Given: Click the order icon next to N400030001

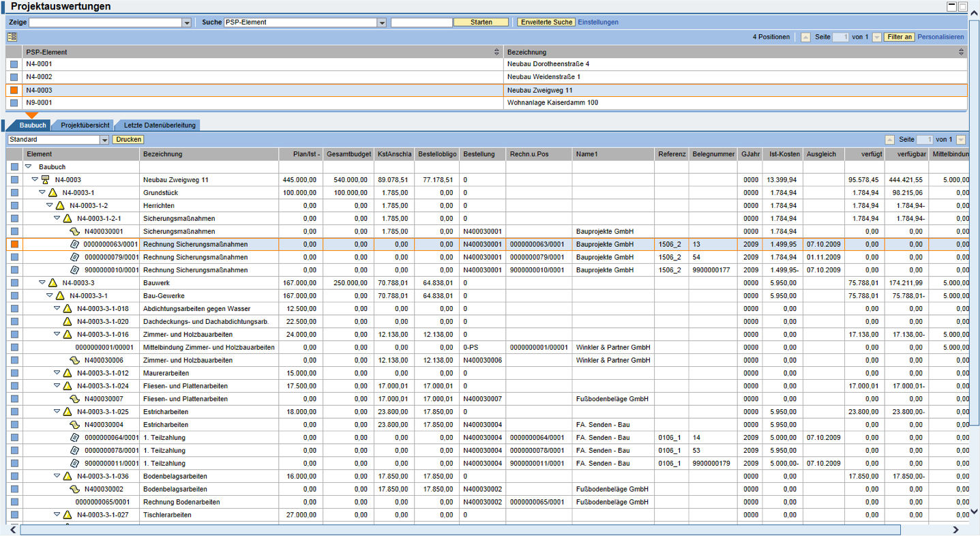Looking at the screenshot, I should [x=75, y=231].
